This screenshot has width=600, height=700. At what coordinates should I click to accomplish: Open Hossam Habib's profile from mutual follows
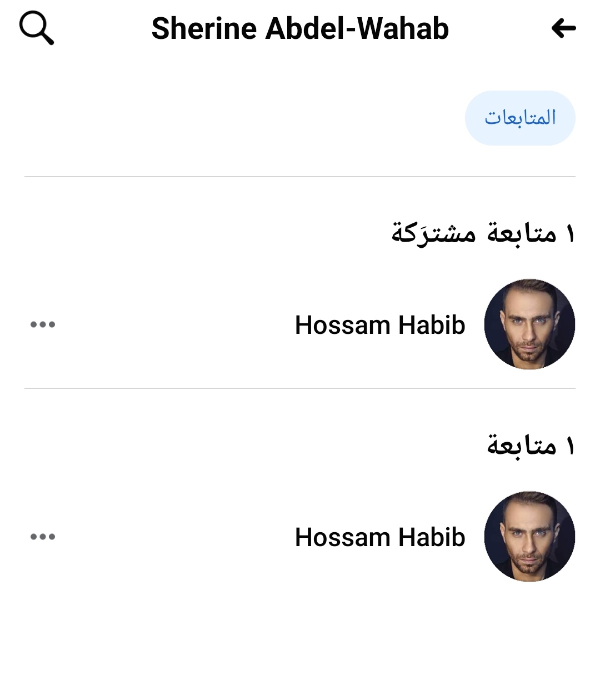pos(380,325)
